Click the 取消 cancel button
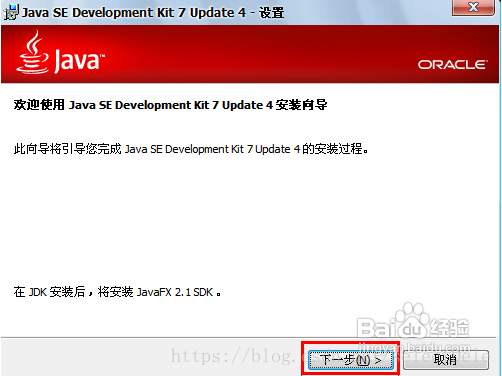502x376 pixels. (446, 360)
